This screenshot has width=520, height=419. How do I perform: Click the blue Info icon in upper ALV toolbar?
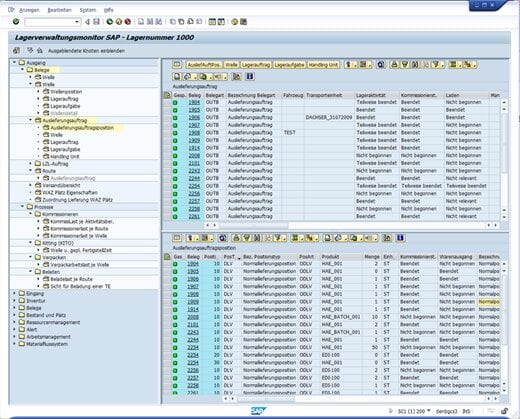tap(250, 77)
